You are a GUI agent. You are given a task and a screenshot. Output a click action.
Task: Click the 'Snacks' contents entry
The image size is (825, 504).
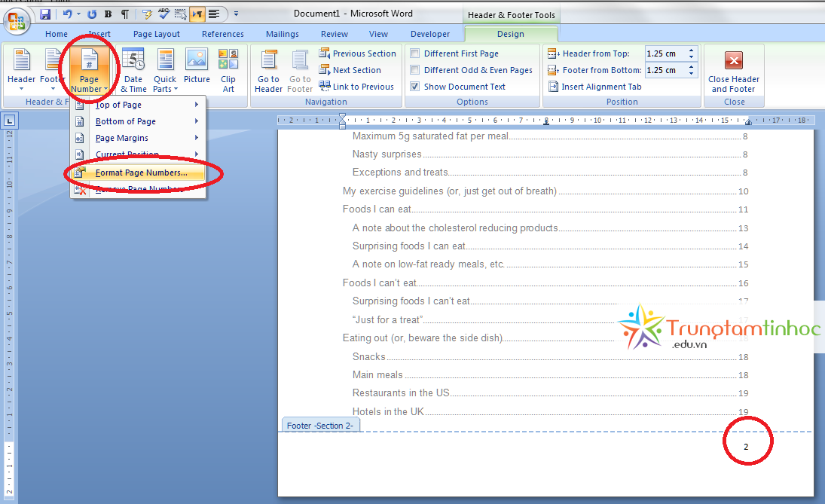pyautogui.click(x=550, y=356)
